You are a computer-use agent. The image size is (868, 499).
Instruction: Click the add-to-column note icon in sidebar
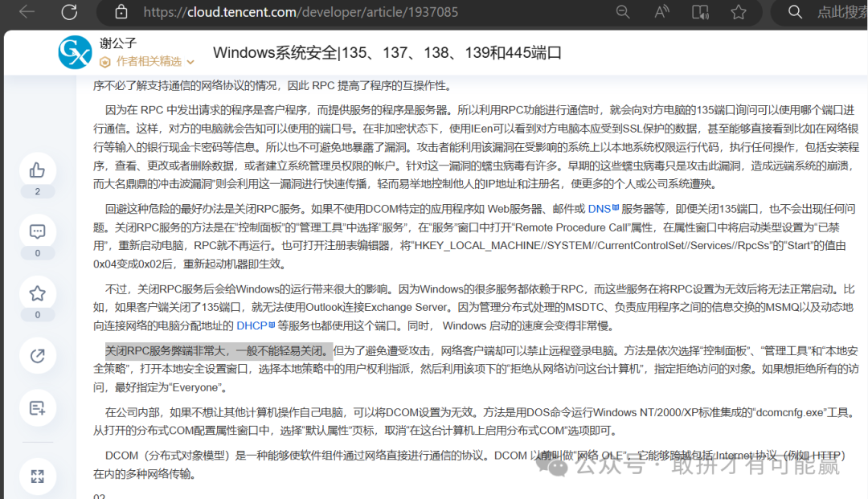(37, 408)
